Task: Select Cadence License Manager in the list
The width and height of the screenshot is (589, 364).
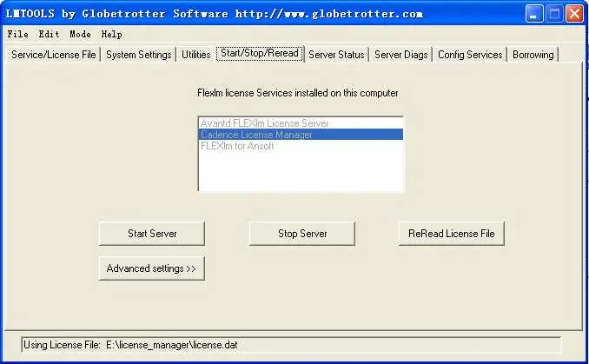Action: (301, 135)
